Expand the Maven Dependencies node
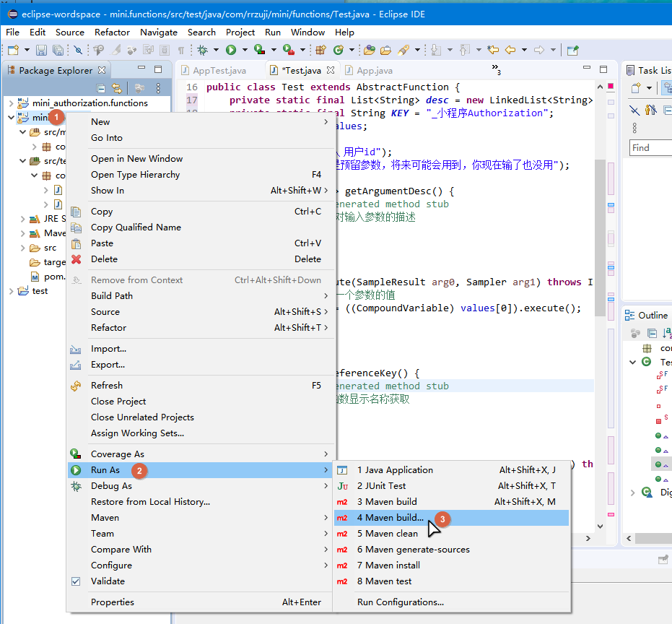The height and width of the screenshot is (624, 672). point(22,233)
